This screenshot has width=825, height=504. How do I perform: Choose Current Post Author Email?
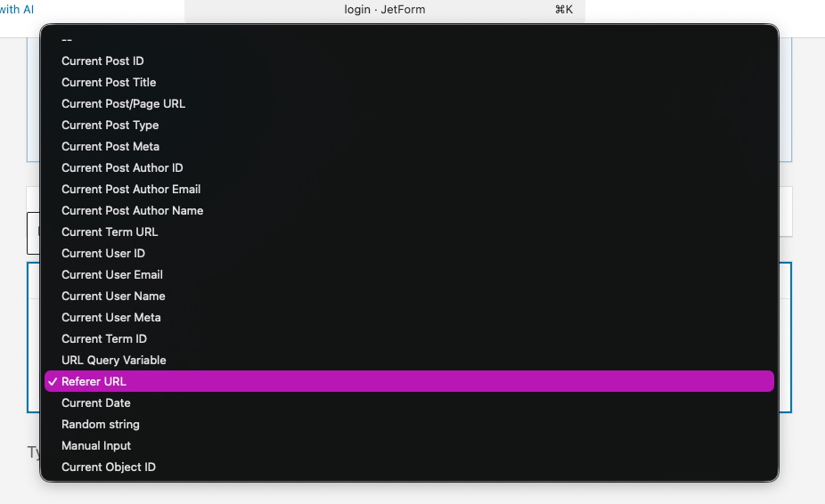pos(131,189)
